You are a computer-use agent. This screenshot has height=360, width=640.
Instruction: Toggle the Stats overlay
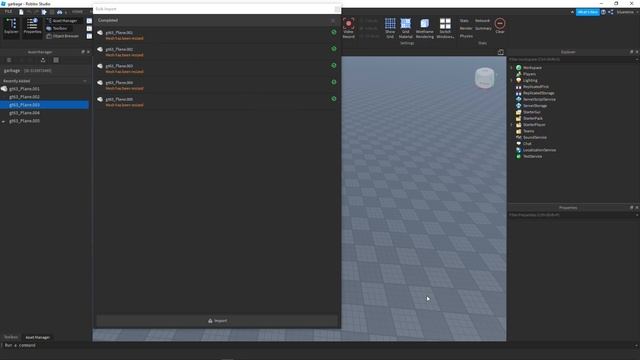pos(464,20)
